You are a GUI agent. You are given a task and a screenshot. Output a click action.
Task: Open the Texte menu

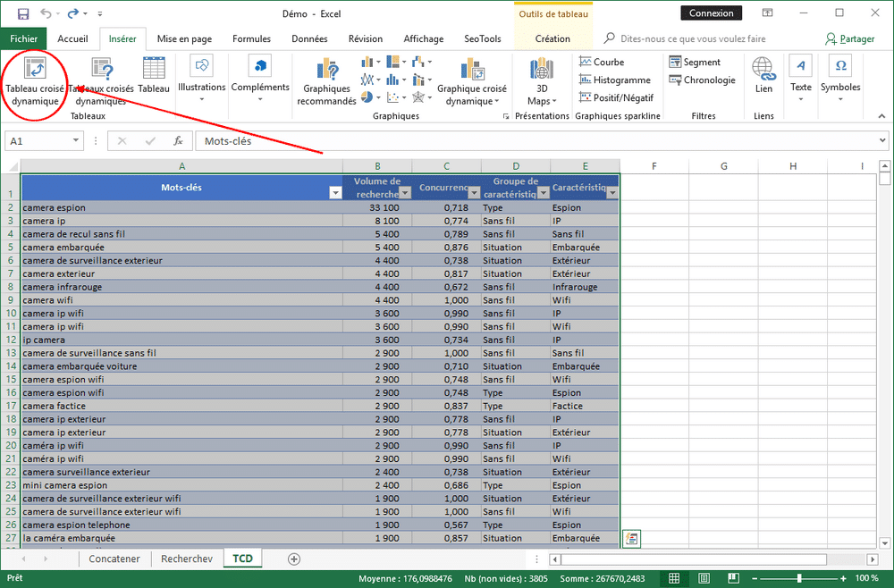(800, 80)
